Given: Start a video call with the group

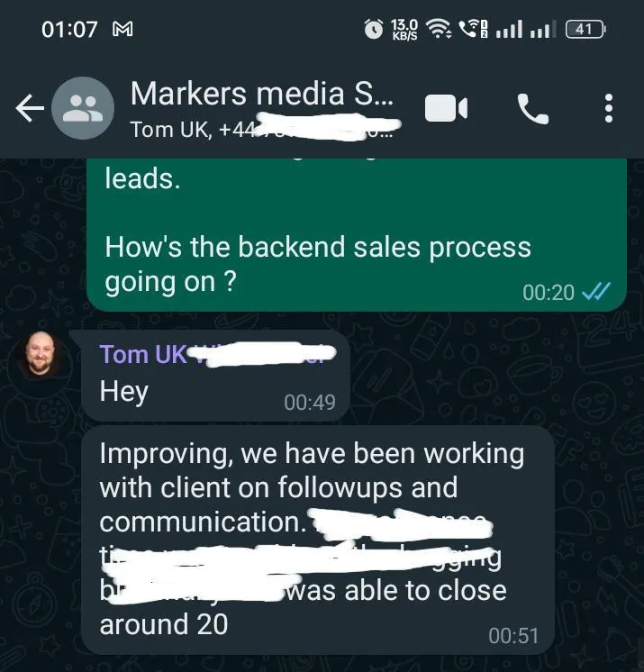Looking at the screenshot, I should point(446,108).
